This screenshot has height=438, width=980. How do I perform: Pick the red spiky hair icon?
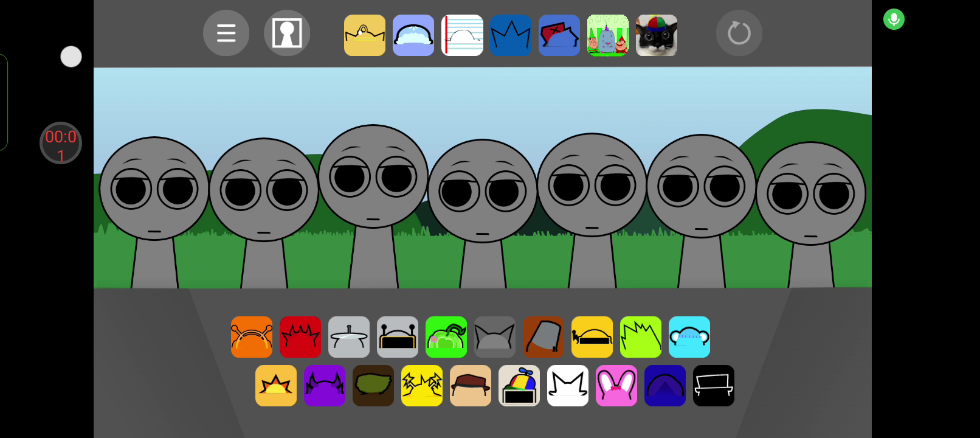tap(300, 337)
